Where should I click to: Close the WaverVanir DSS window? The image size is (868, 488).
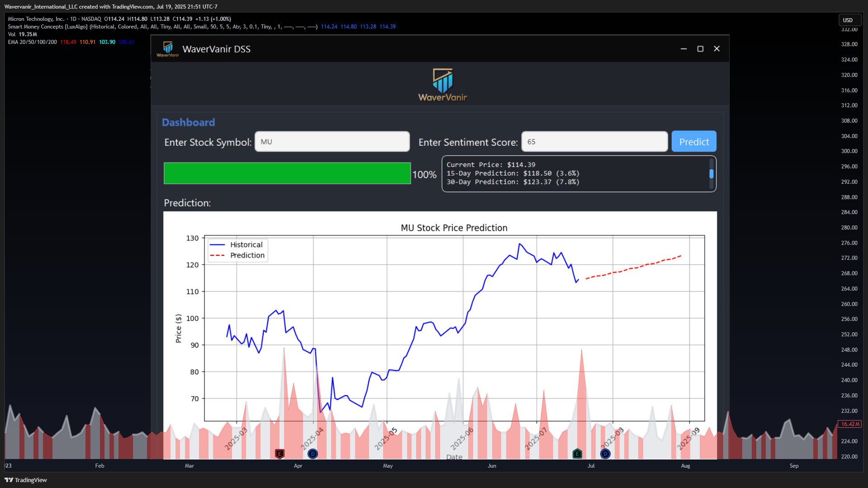tap(716, 49)
